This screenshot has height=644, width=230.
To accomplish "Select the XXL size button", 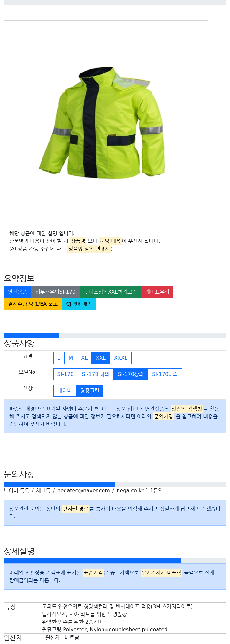I will click(101, 358).
